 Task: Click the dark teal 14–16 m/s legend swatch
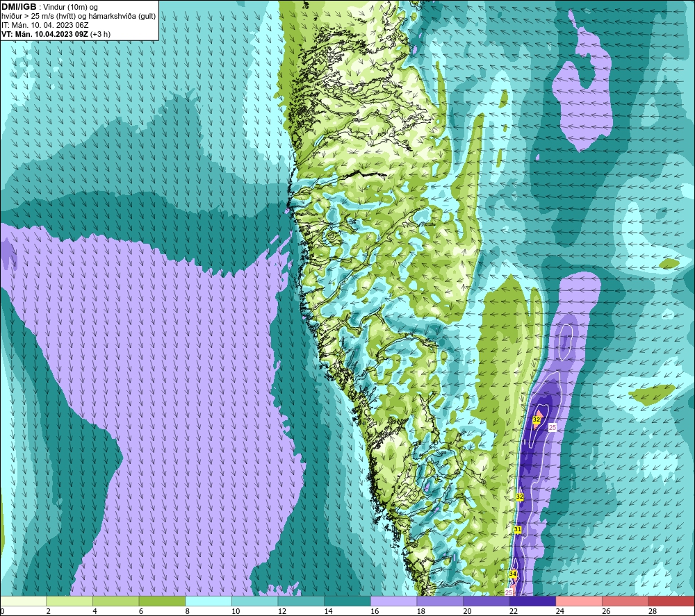(347, 601)
